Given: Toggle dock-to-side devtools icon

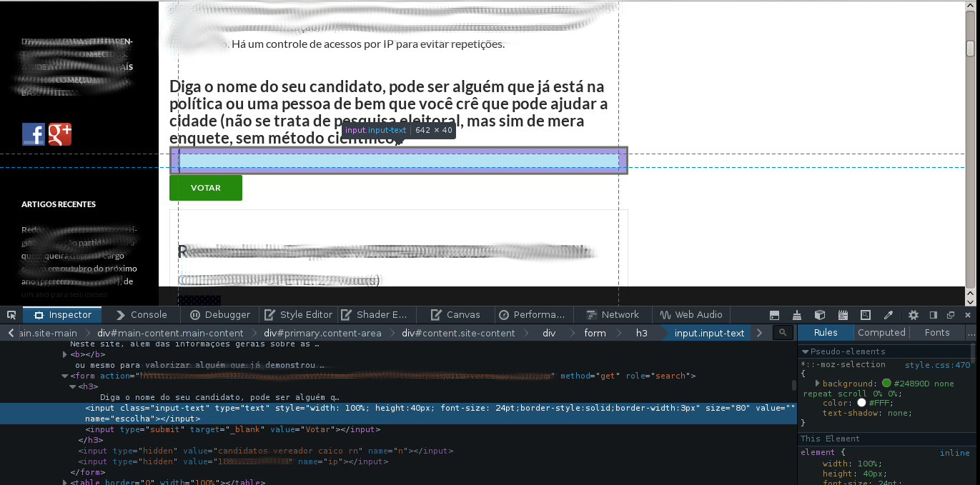Looking at the screenshot, I should pos(933,315).
